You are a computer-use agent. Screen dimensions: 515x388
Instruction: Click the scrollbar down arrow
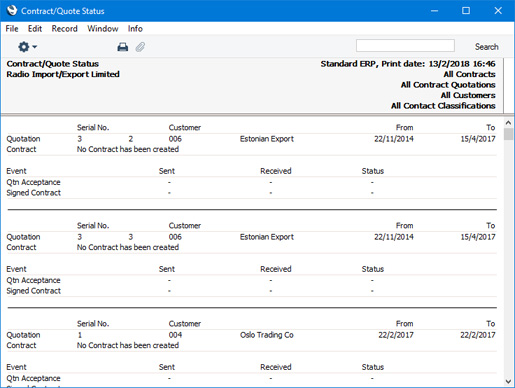point(508,381)
